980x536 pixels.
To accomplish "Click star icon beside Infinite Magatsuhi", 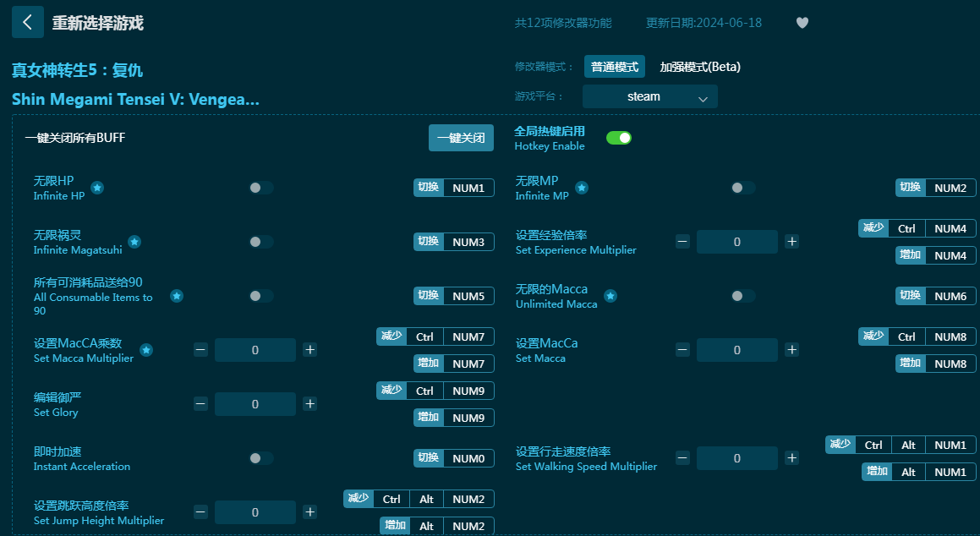I will (x=134, y=242).
